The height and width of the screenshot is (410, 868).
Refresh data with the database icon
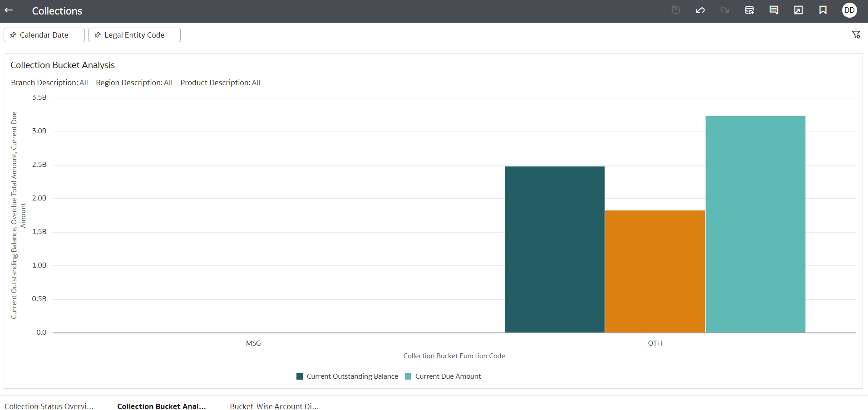750,10
